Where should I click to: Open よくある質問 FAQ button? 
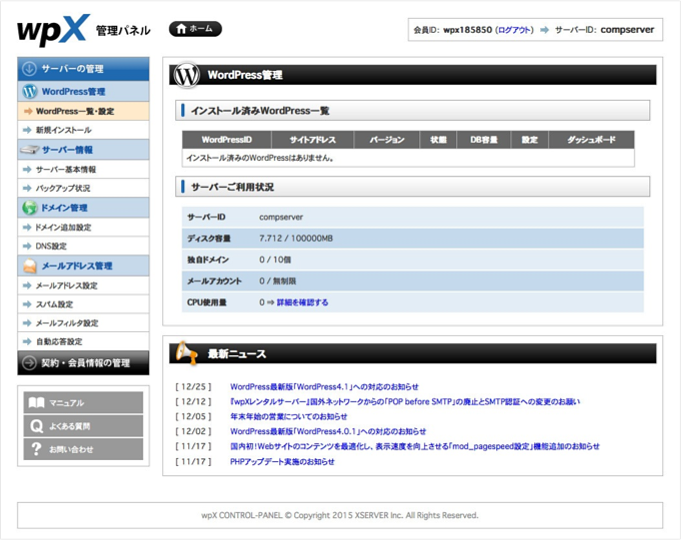coord(83,426)
